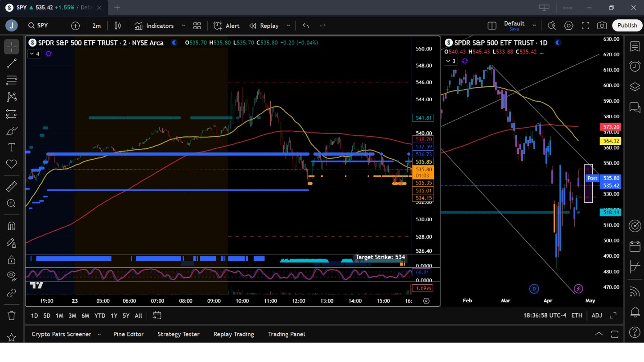Open the Replay Trading tab
644x362 pixels.
click(234, 334)
